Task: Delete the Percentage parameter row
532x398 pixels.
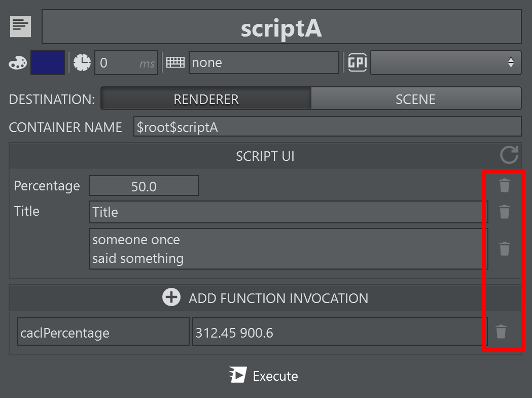Action: 504,186
